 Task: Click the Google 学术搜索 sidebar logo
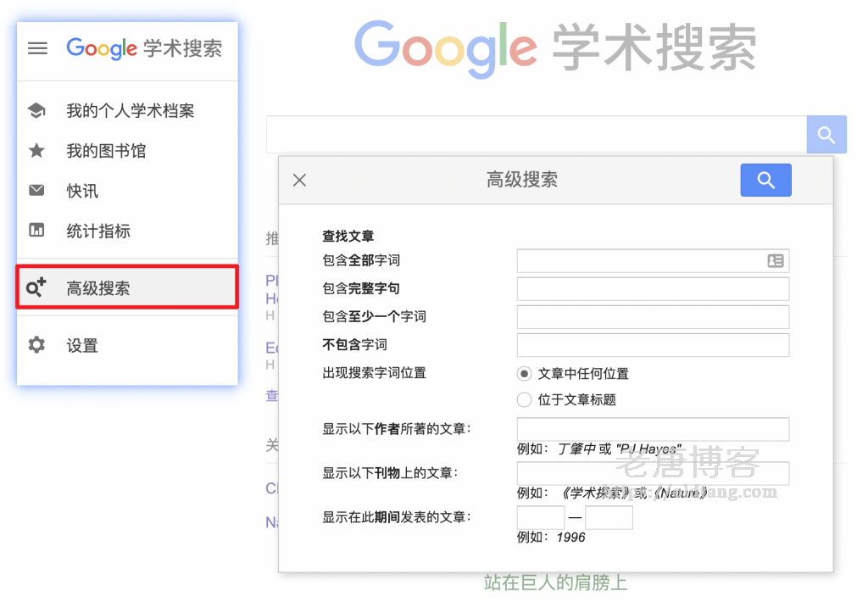(144, 48)
